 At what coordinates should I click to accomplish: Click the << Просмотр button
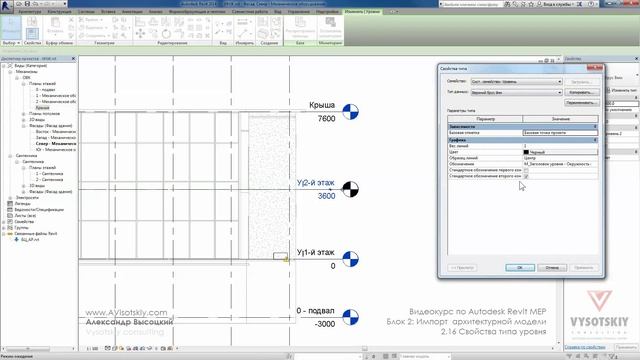click(462, 268)
